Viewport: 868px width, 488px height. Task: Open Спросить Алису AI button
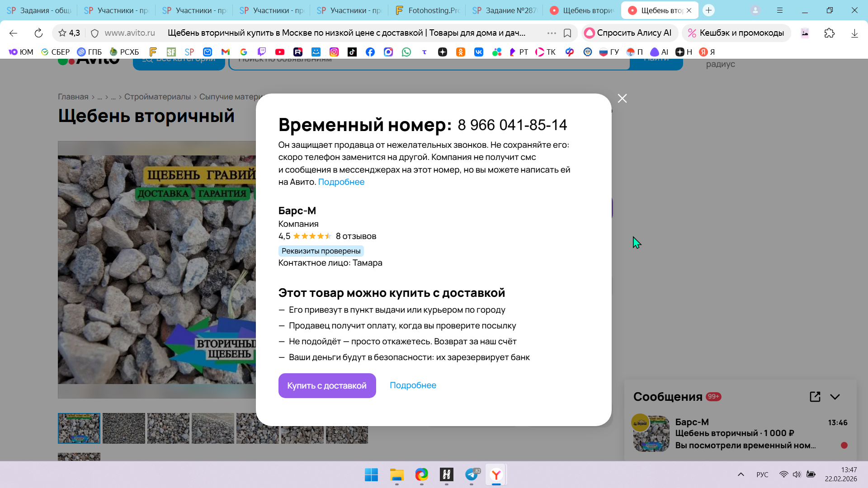point(628,33)
